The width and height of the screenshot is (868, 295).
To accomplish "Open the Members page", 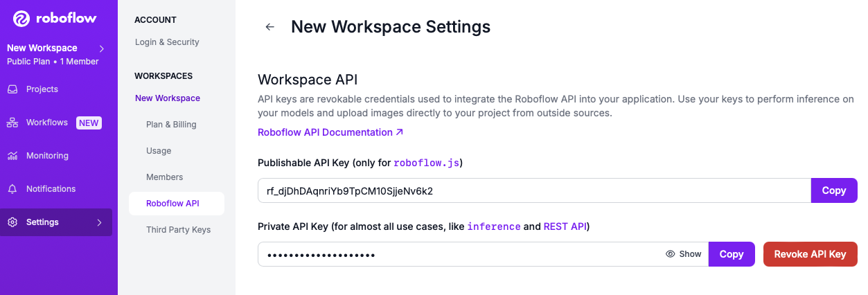I will [x=165, y=177].
